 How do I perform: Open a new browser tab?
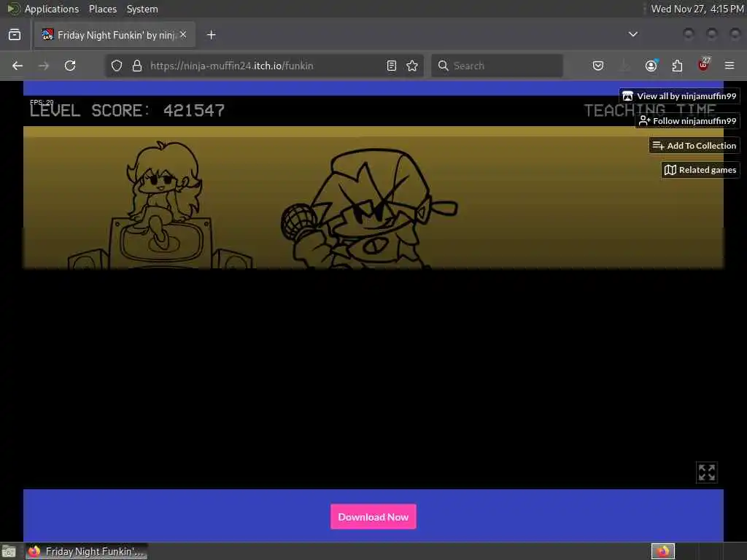pos(212,35)
